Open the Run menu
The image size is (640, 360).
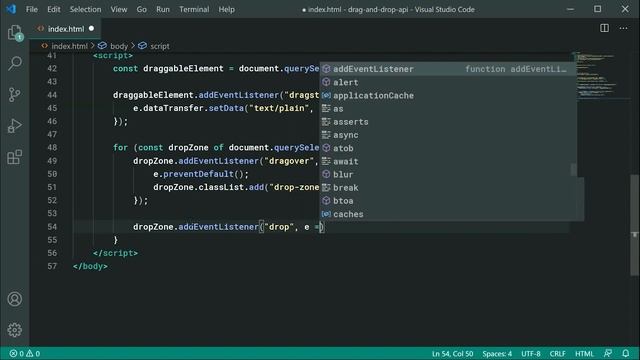163,9
